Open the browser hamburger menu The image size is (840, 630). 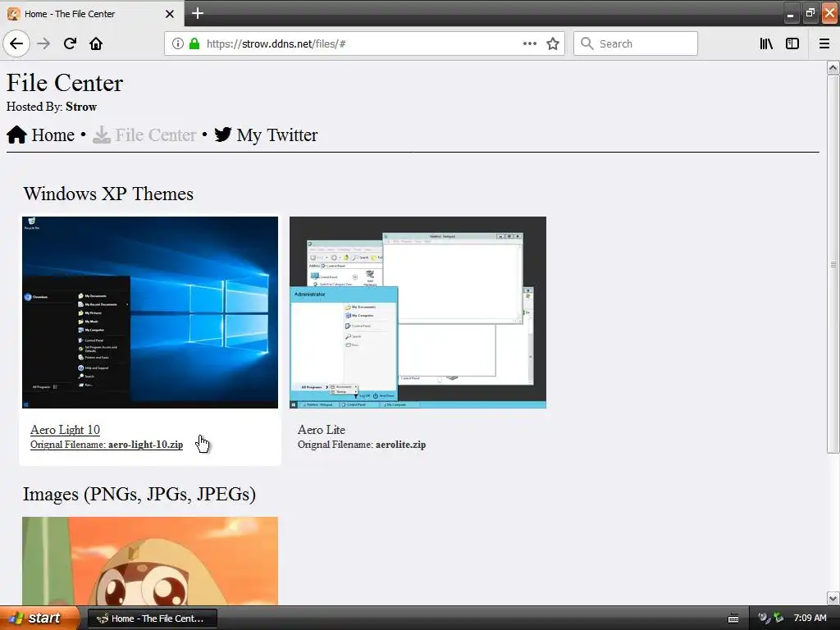click(x=824, y=43)
